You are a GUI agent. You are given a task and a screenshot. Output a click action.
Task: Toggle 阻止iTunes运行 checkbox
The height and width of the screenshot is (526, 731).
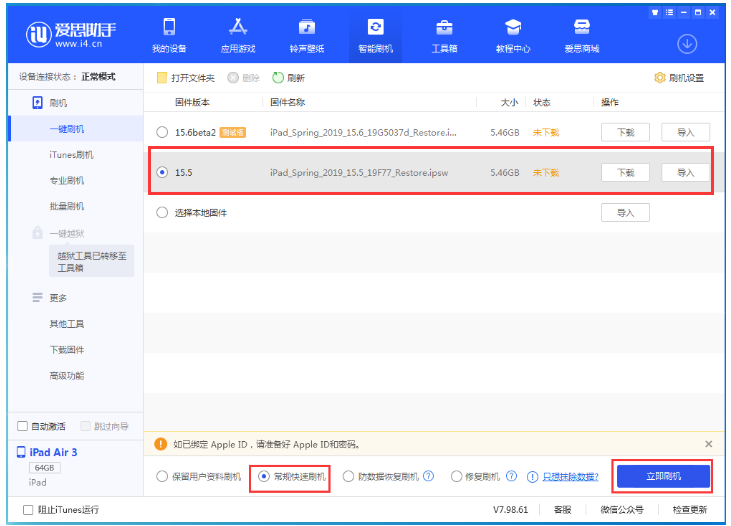28,510
